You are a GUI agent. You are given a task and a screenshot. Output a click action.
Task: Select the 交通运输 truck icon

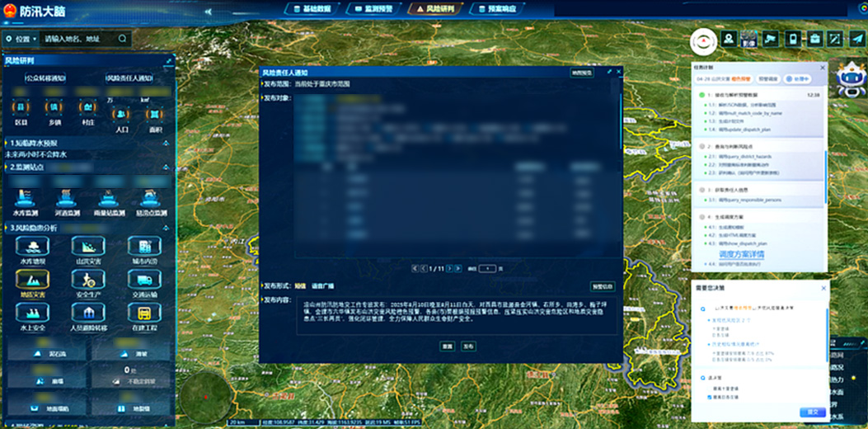[x=144, y=280]
